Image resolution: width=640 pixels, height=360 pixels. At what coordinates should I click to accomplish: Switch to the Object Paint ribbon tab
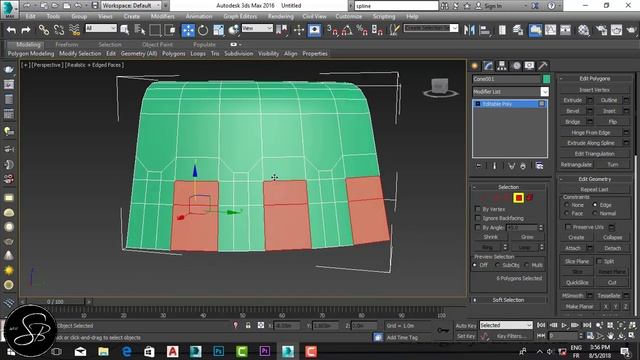pos(157,44)
